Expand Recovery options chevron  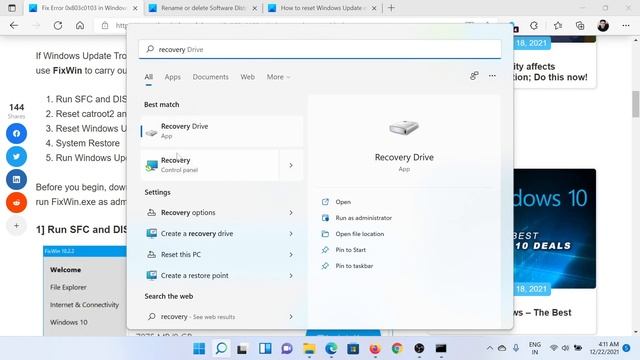click(291, 213)
